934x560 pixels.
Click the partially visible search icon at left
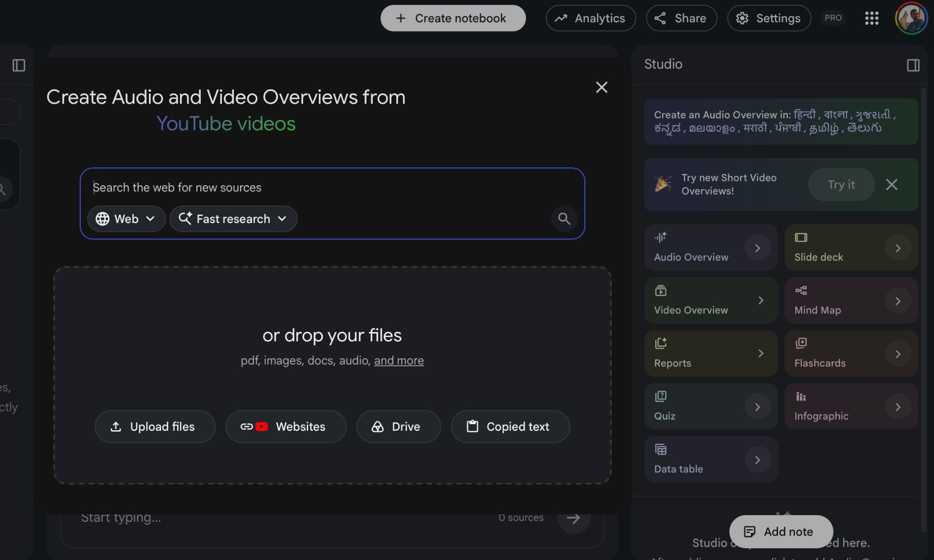pos(3,189)
